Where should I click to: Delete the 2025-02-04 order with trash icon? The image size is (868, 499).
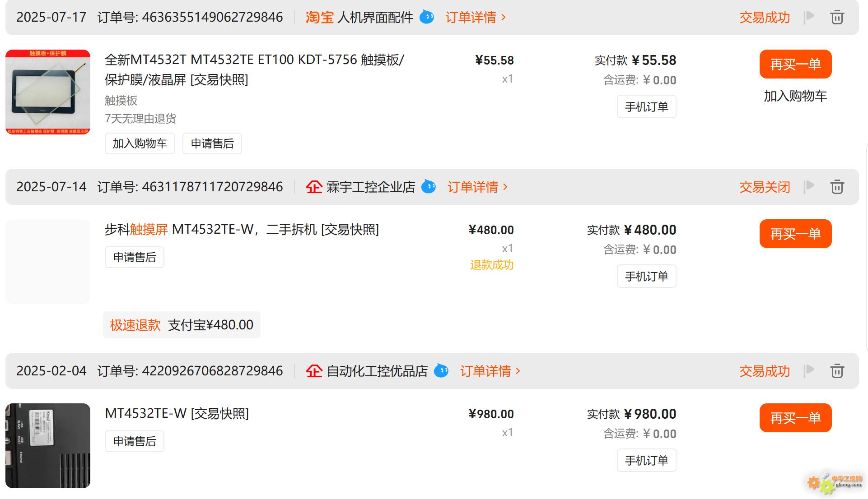tap(837, 371)
